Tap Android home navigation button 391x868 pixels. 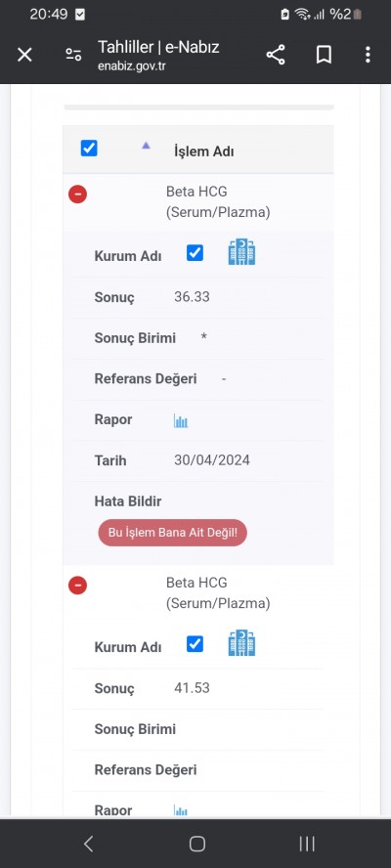pyautogui.click(x=197, y=844)
